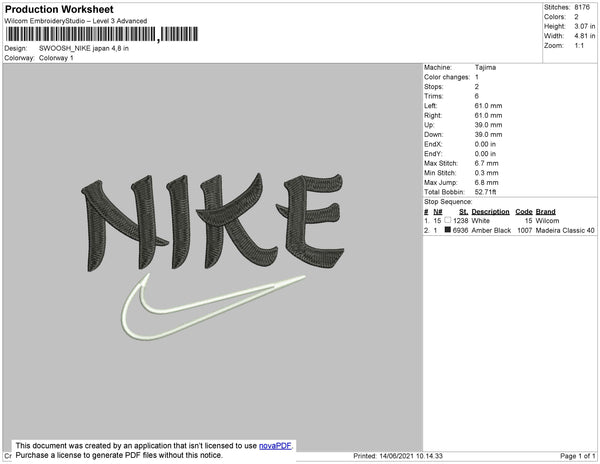The width and height of the screenshot is (600, 464).
Task: Click the 'Purchase a license' notice line
Action: 119,455
